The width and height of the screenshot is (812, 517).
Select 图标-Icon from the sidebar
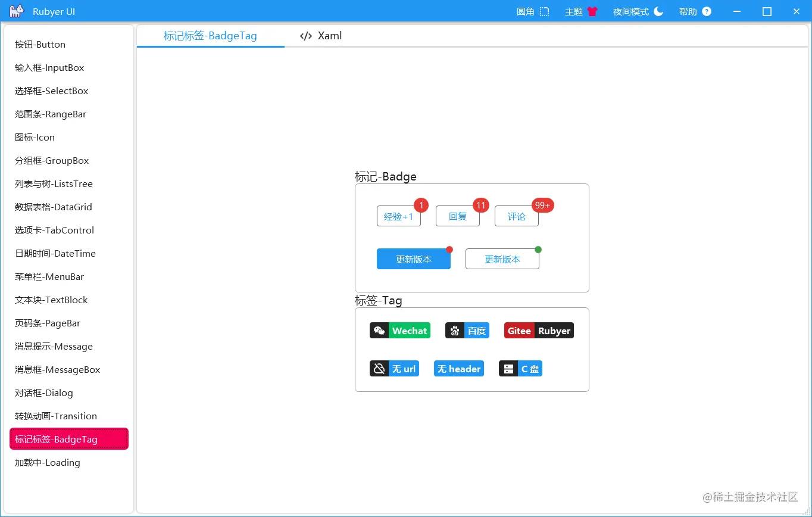pyautogui.click(x=34, y=137)
